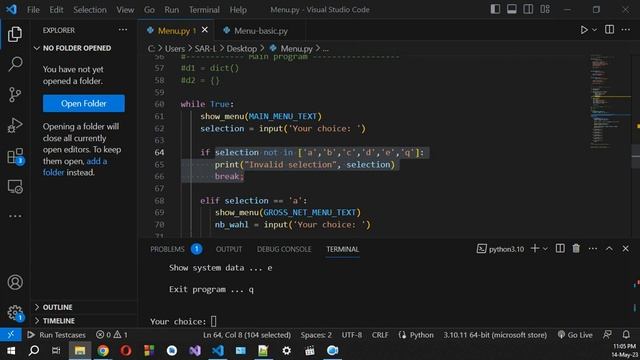
Task: Maximize the panel size with chevron up
Action: pos(609,249)
